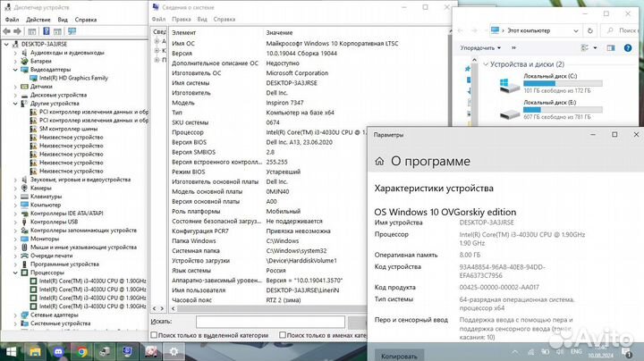
Task: Open the view options dropdown arrow in Explorer
Action: [x=595, y=48]
